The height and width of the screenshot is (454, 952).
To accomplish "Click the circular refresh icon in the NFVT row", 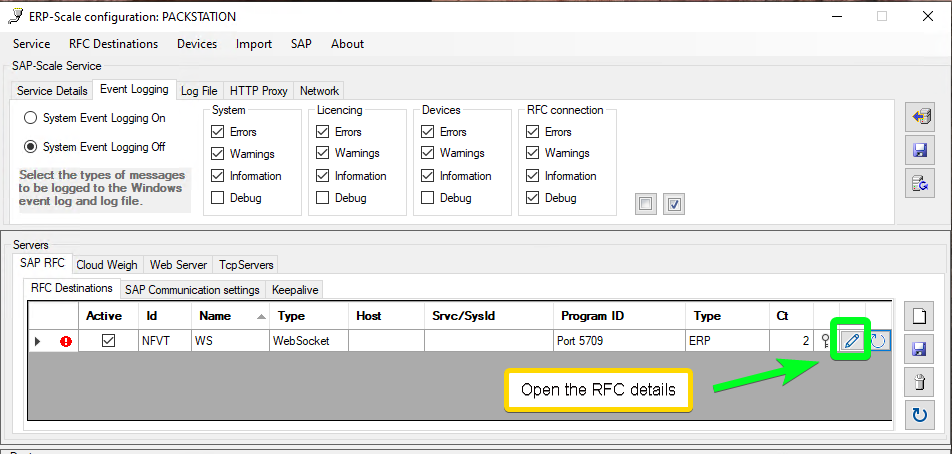I will 878,341.
